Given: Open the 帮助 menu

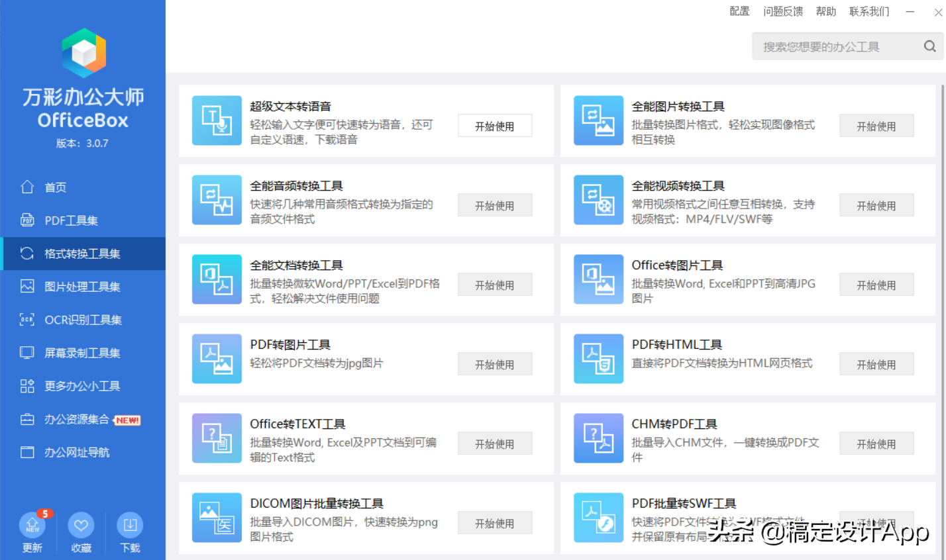Looking at the screenshot, I should coord(826,11).
